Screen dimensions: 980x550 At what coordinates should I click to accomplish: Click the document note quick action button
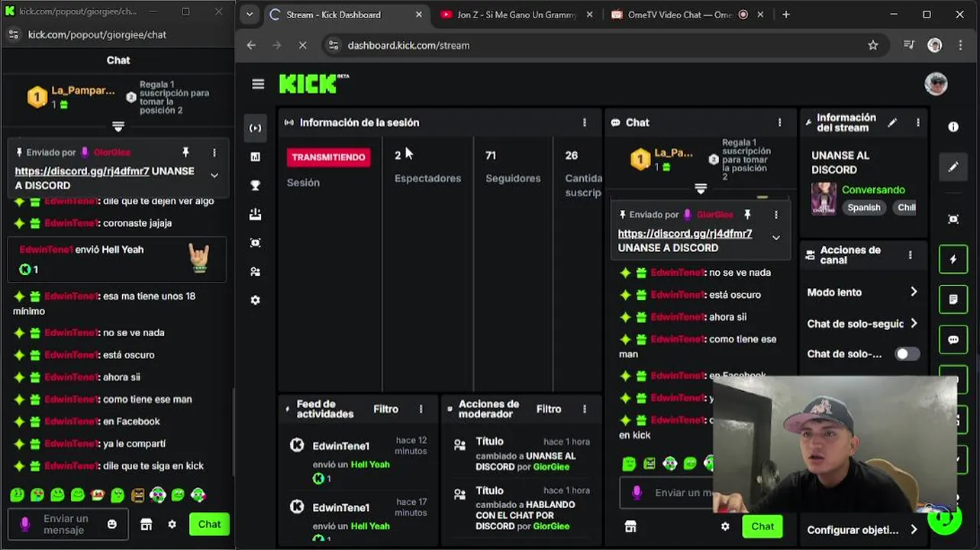(953, 300)
